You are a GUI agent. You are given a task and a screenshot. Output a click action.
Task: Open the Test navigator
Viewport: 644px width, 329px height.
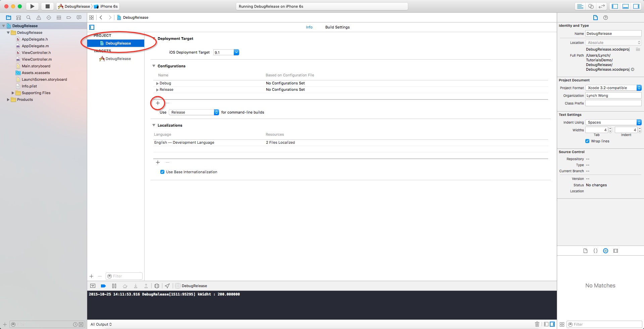49,17
